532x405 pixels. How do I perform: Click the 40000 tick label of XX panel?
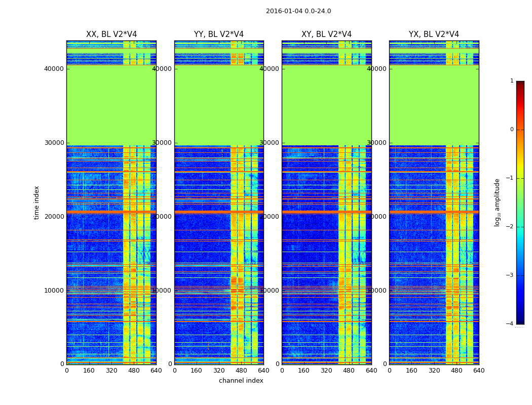coord(54,68)
